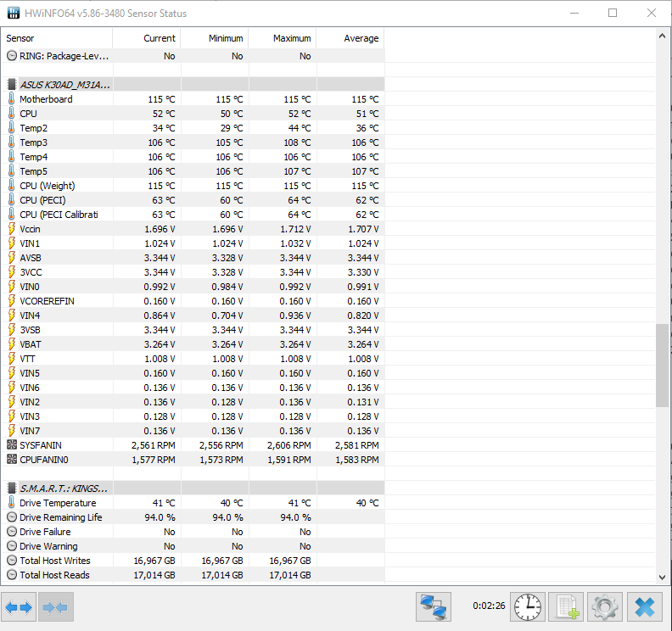Select the ASUS K30AD_M31A group row
Viewport: 672px width, 631px height.
[193, 85]
